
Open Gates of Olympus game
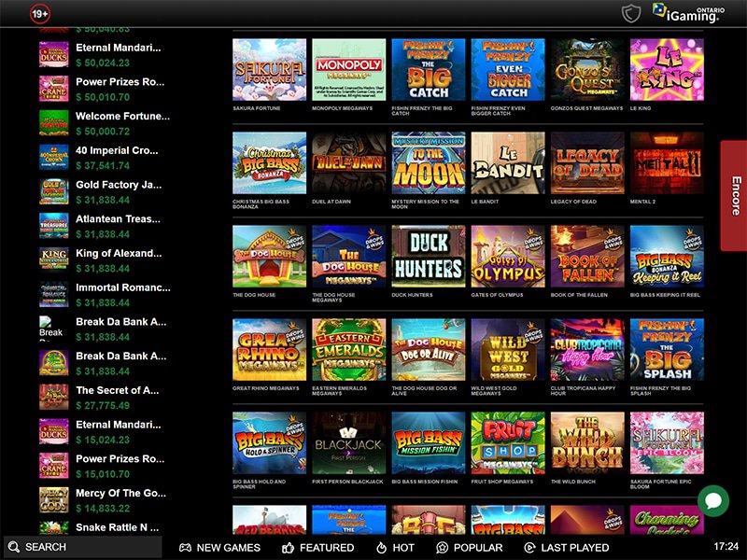[508, 256]
